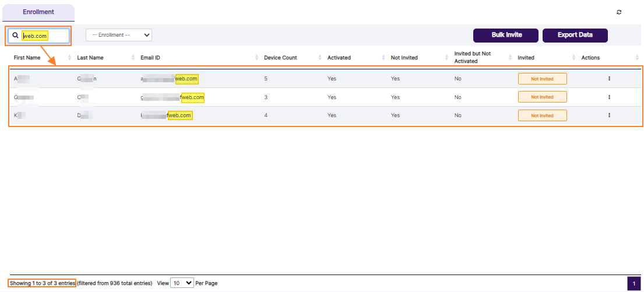Click the First Name column header
Screen dimensions: 644x292
click(27, 58)
